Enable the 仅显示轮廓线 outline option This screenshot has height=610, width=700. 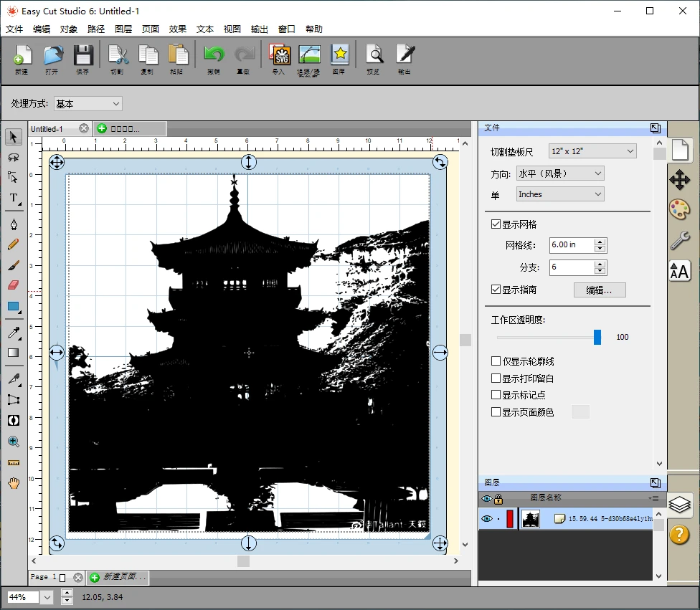(496, 361)
